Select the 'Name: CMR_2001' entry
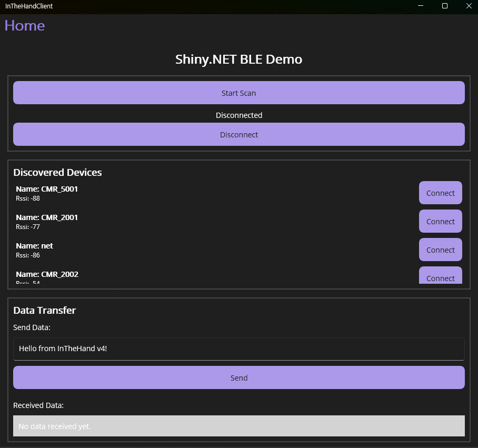 click(x=47, y=217)
